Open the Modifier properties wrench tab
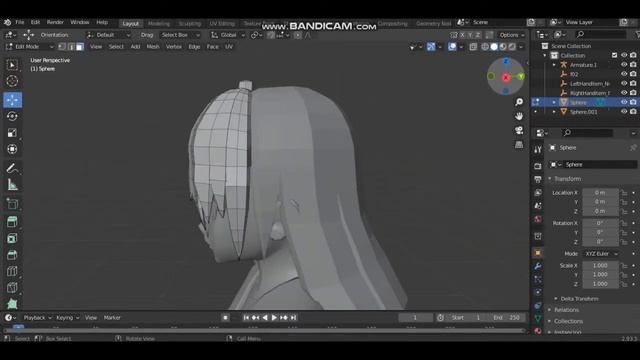 538,266
